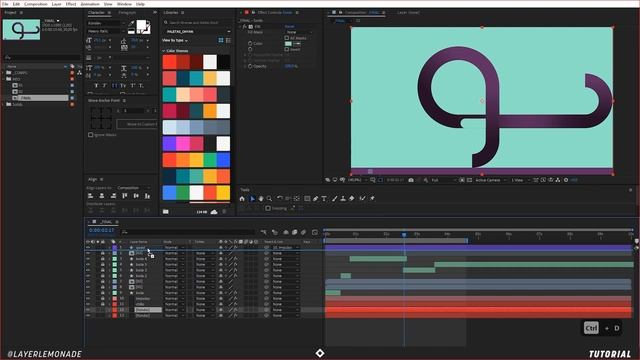Open the Animation menu
The image size is (640, 360).
(x=90, y=4)
